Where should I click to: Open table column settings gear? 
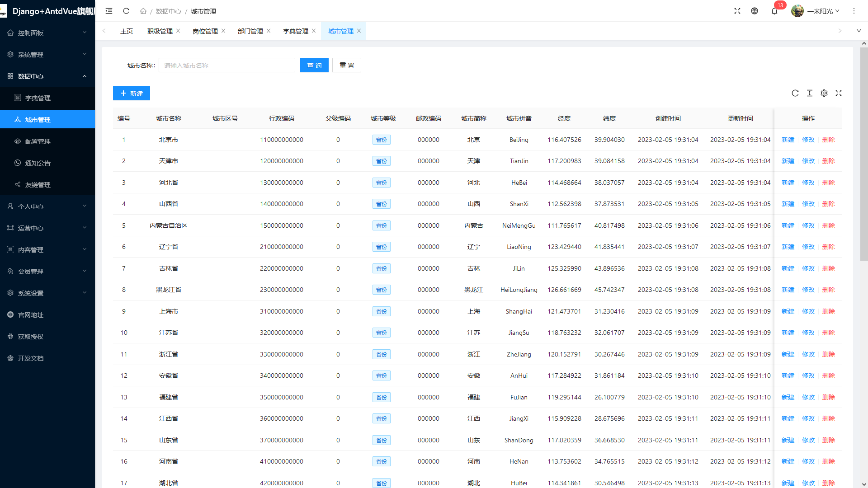coord(824,93)
